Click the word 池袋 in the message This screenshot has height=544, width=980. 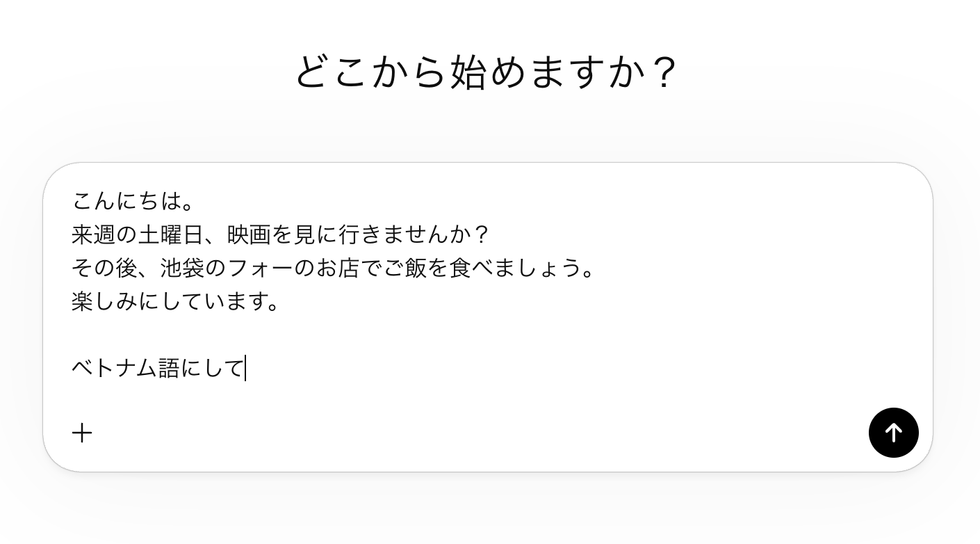pos(182,269)
